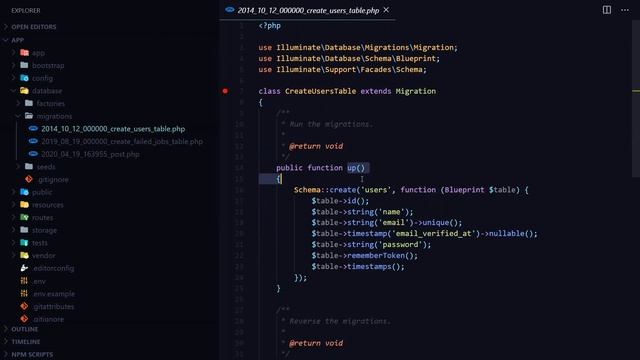Click 'users' string in Schema::create line
The height and width of the screenshot is (360, 640).
(376, 190)
